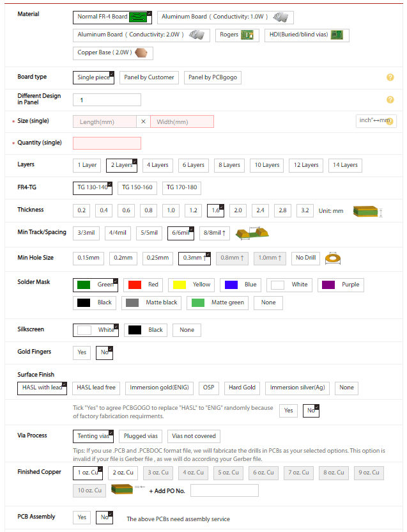Viewport: 407px width, 532px height.
Task: Toggle the inch to mm unit switch
Action: click(x=376, y=121)
